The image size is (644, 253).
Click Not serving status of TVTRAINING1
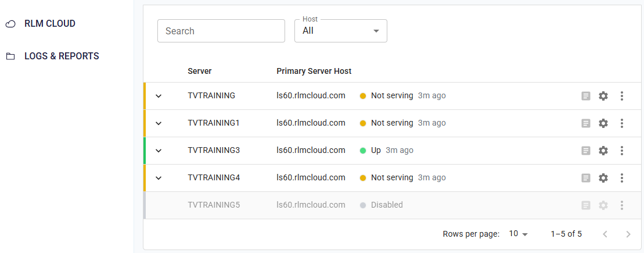392,123
